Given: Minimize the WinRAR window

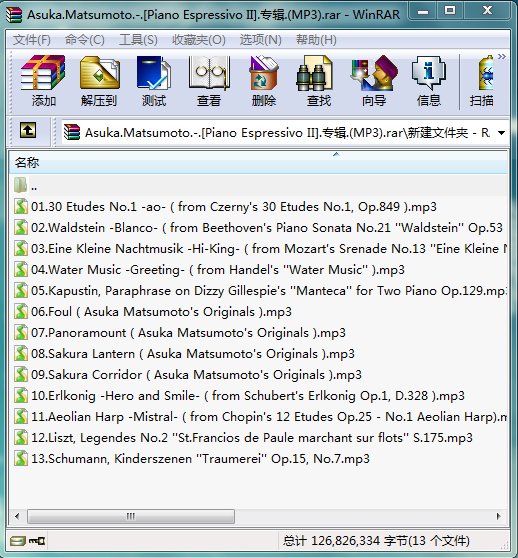Looking at the screenshot, I should tap(423, 11).
